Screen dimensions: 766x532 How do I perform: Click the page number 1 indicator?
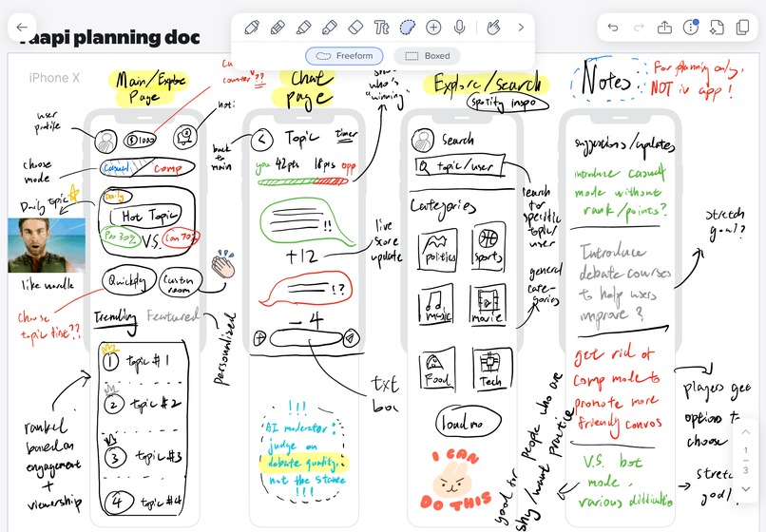[745, 450]
